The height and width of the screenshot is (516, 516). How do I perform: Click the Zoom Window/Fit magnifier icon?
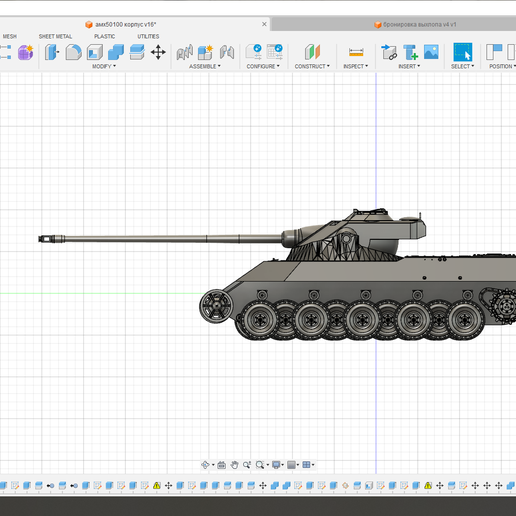click(x=260, y=465)
